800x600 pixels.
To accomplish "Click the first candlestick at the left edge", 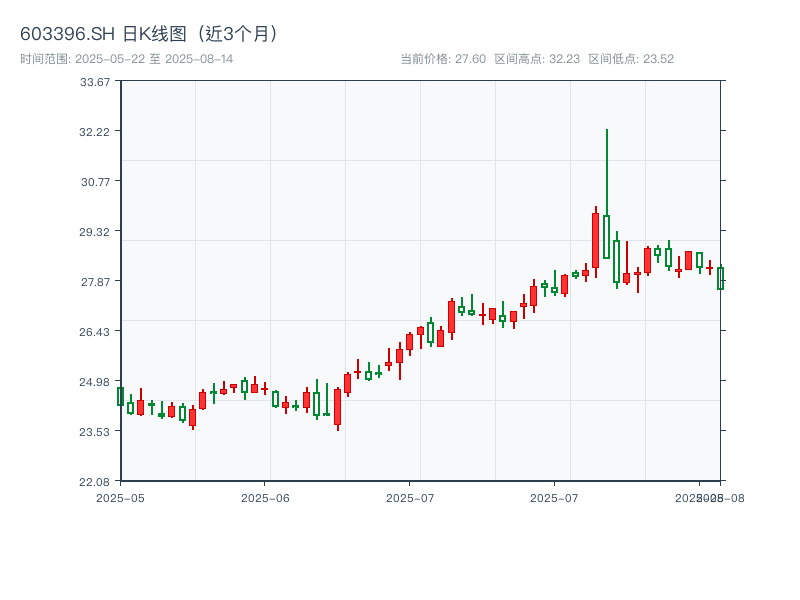I will 120,396.
